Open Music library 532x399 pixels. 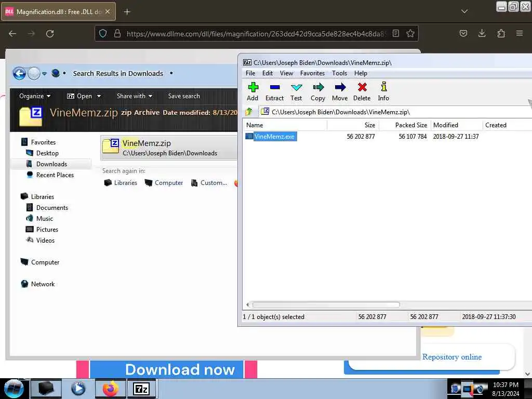coord(45,219)
